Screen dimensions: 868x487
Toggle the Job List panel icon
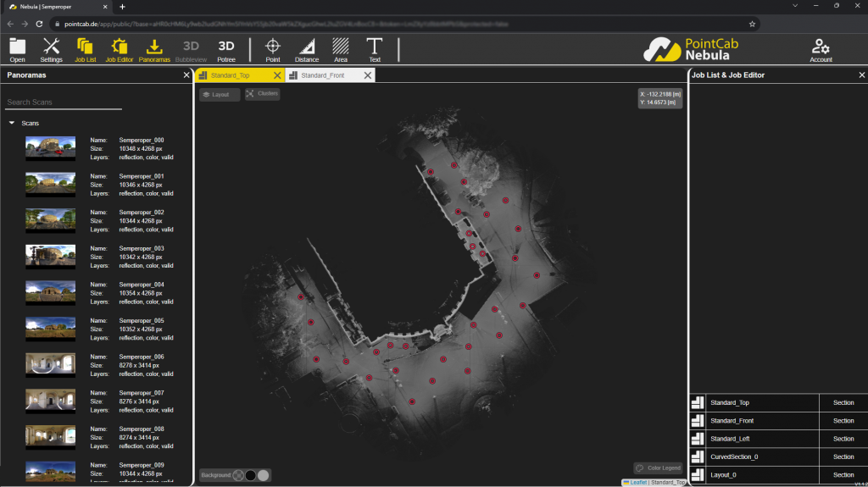point(85,48)
